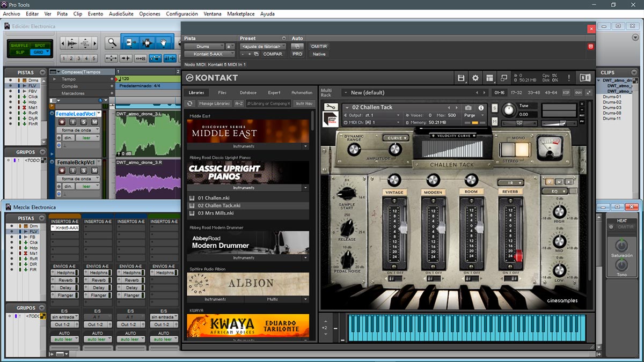Viewport: 644px width, 362px height.
Task: Take an instrument snapshot with the camera icon
Action: pyautogui.click(x=467, y=107)
